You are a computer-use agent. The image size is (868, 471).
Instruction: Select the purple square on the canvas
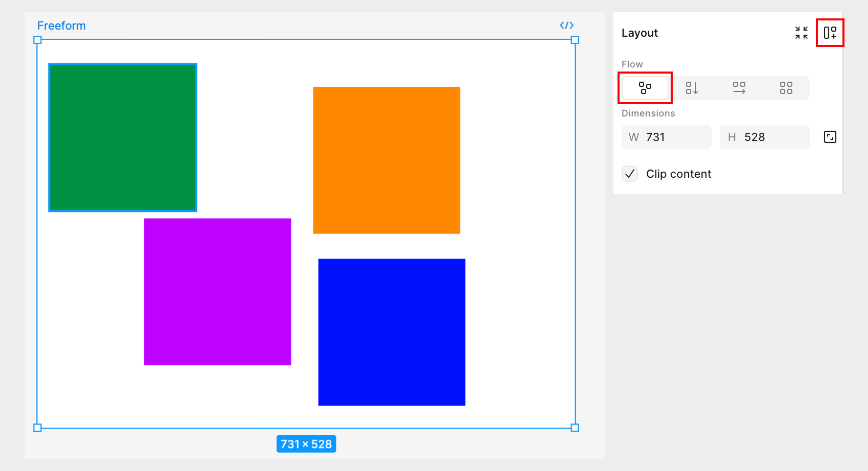pyautogui.click(x=217, y=291)
